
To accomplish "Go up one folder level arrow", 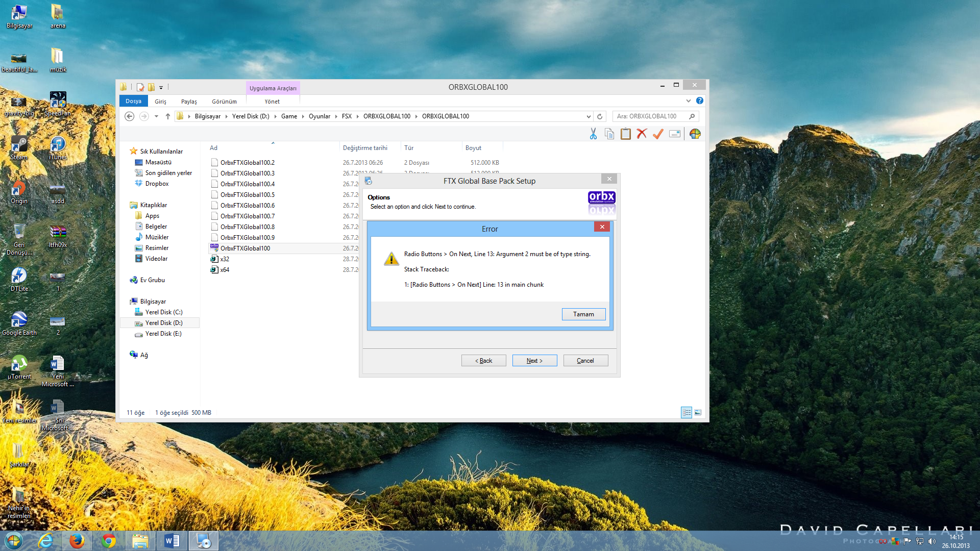I will pyautogui.click(x=167, y=116).
